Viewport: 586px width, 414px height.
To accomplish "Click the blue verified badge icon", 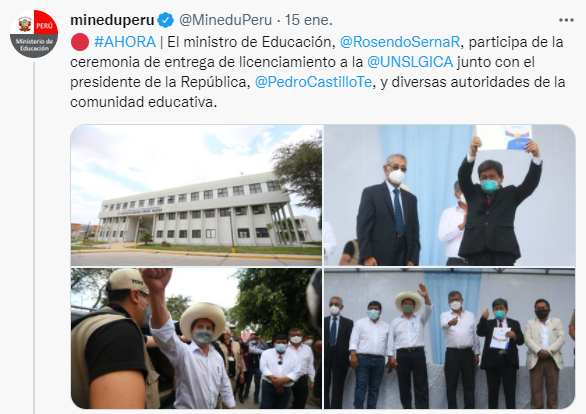I will [166, 20].
